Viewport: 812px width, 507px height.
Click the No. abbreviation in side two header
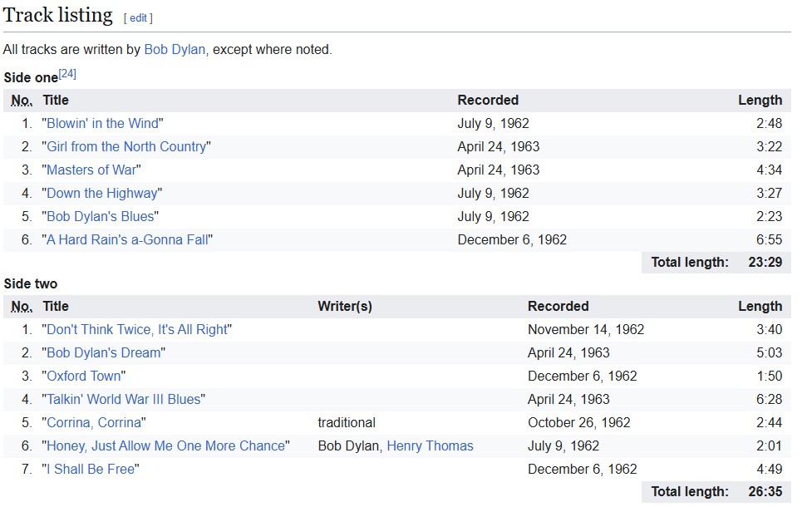tap(22, 306)
